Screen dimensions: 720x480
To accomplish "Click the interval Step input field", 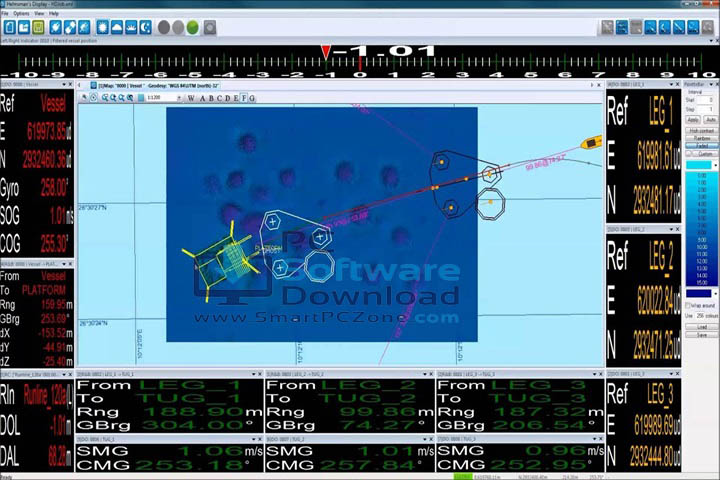I will tap(705, 109).
